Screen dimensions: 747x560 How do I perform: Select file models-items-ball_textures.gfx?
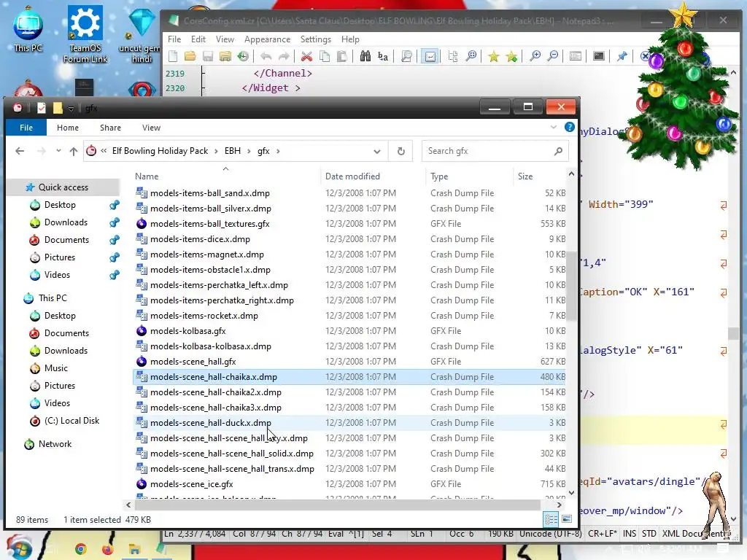point(209,224)
